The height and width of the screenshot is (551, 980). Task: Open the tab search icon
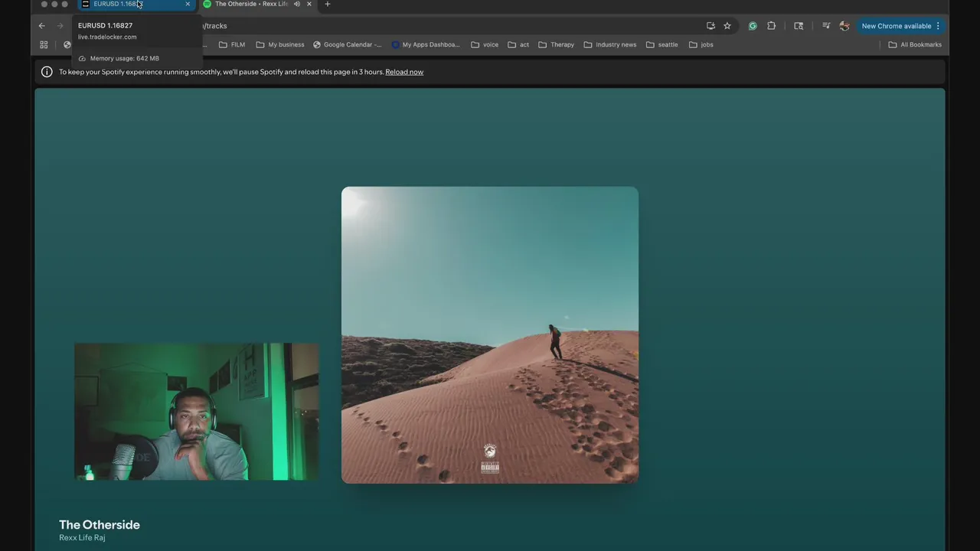point(799,26)
